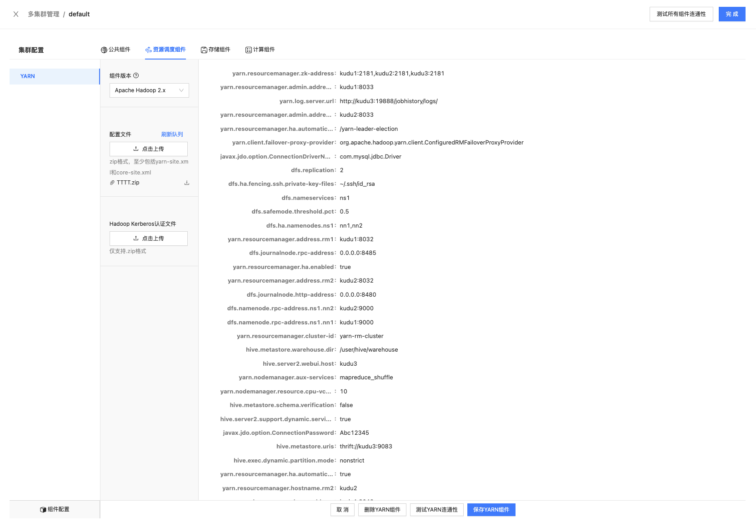Click the globe icon on 公共组件 tab
Image resolution: width=756 pixels, height=532 pixels.
tap(104, 50)
